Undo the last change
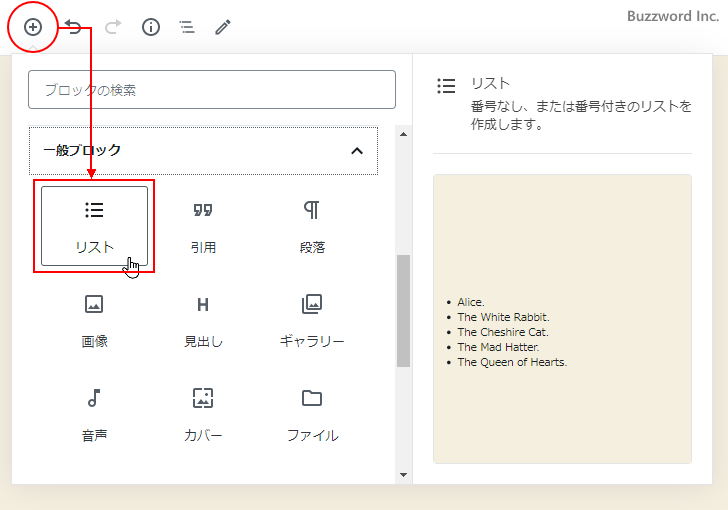This screenshot has height=510, width=728. click(x=73, y=27)
